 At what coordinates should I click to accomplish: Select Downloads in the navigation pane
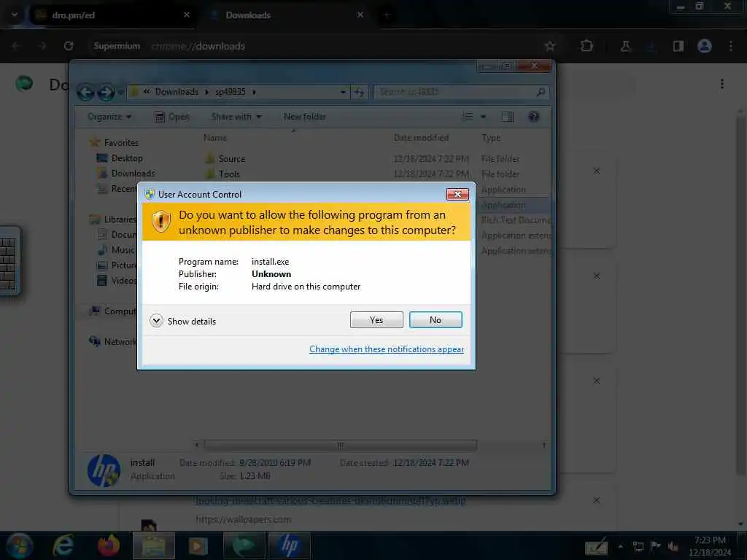(133, 174)
